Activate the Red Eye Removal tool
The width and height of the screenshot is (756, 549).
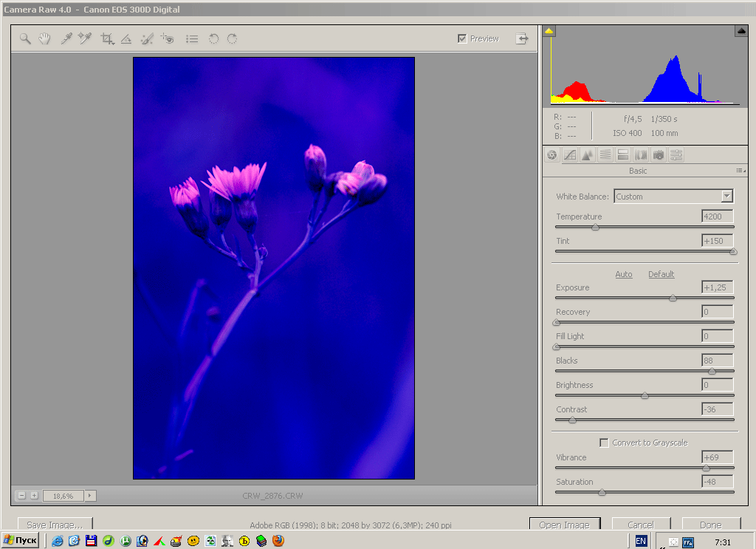pyautogui.click(x=168, y=39)
